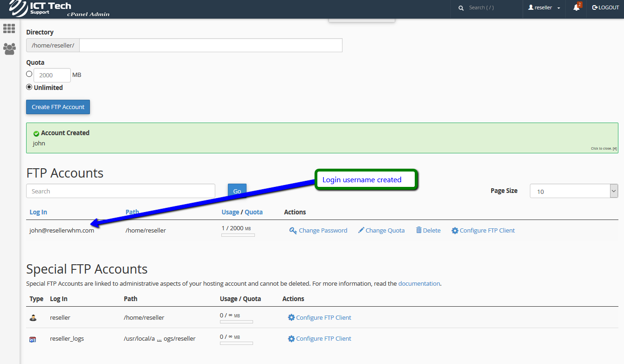
Task: Select the 2000 MB quota radio button
Action: (29, 74)
